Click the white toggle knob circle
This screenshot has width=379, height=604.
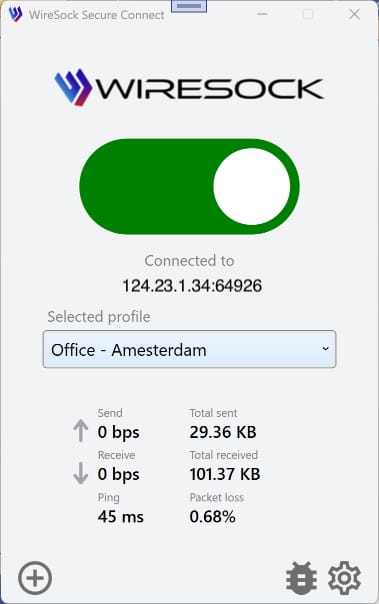(x=252, y=186)
